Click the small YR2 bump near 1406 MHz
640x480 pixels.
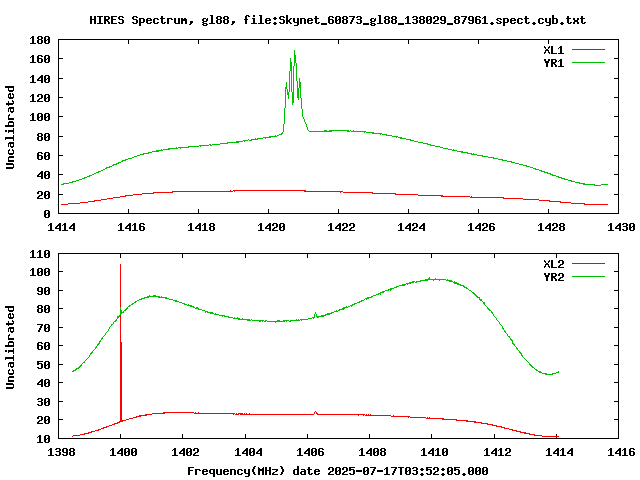click(x=315, y=315)
